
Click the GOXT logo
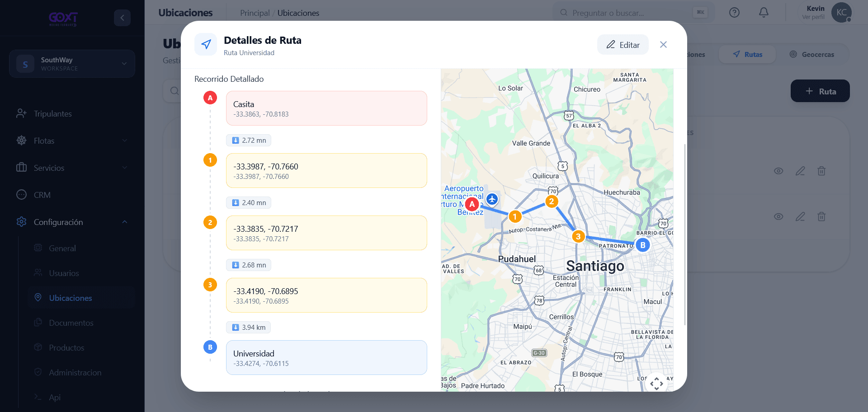(x=63, y=19)
